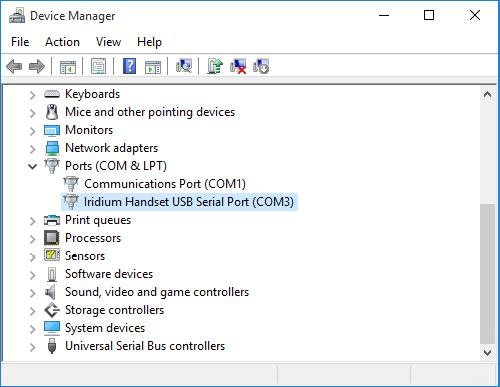The height and width of the screenshot is (387, 500).
Task: Click the Iridium Handset port connector icon
Action: click(71, 202)
